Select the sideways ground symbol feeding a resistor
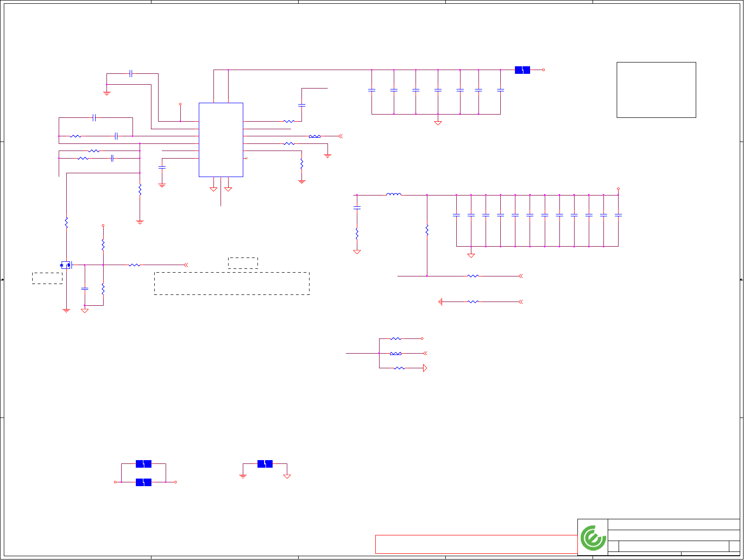Viewport: 744px width, 560px height. point(440,302)
